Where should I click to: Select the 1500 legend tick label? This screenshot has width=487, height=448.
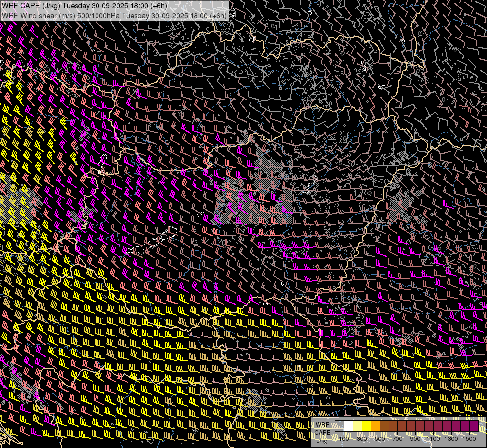469,439
